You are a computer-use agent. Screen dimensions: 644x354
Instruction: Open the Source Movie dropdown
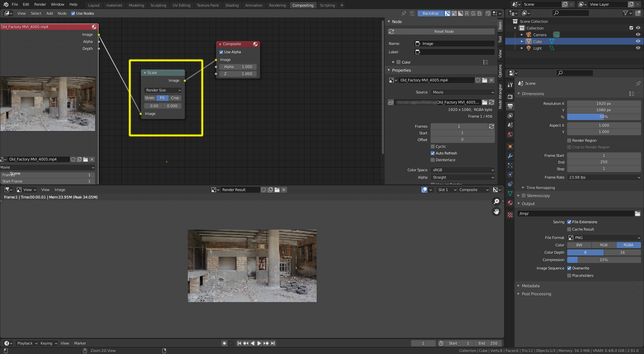pyautogui.click(x=463, y=92)
